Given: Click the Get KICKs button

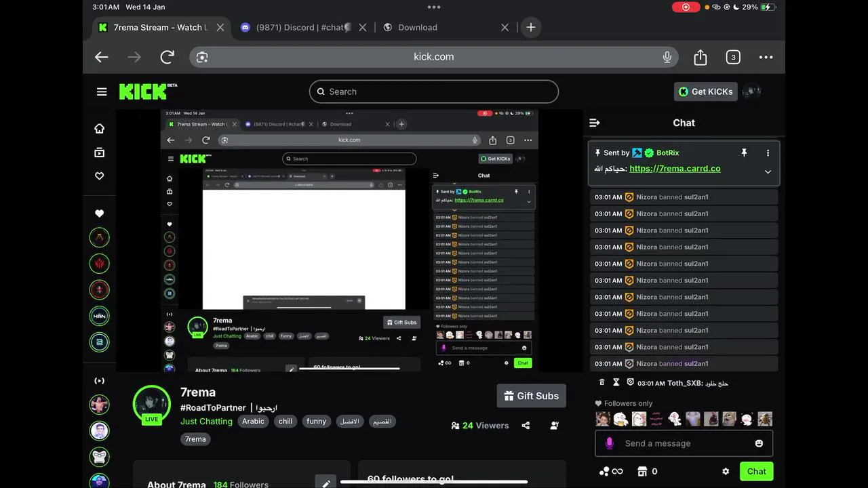Looking at the screenshot, I should [705, 91].
